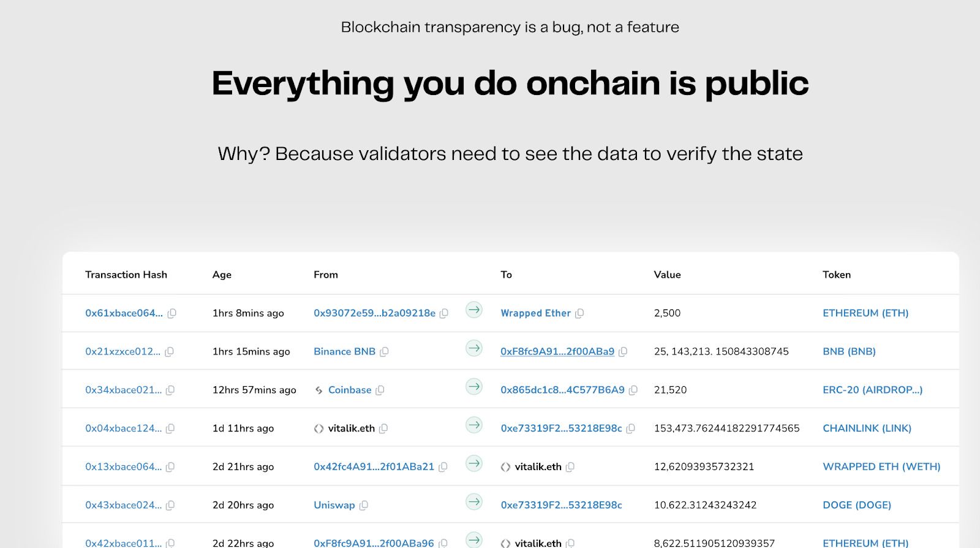Screen dimensions: 980x548
Task: Open transaction 0x61xbace064...
Action: tap(124, 313)
